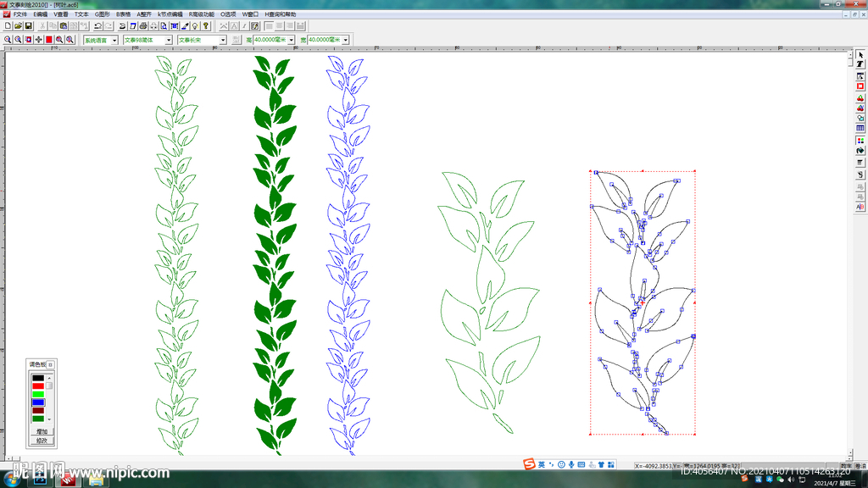This screenshot has width=868, height=488.
Task: Click the 增加 button in color palette
Action: click(x=42, y=432)
